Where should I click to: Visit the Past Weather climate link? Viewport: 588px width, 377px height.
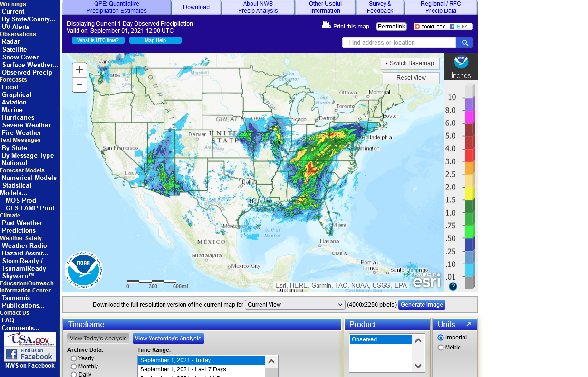[22, 223]
